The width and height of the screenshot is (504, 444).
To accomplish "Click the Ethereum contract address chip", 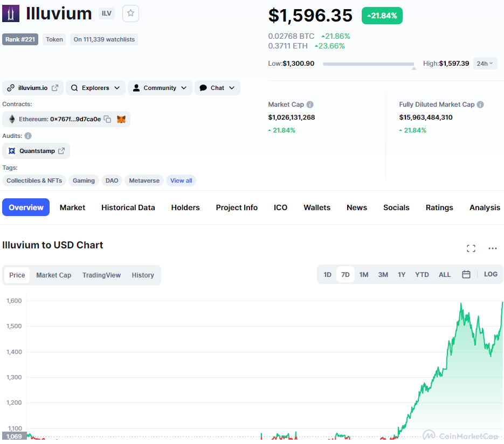I will coord(66,119).
